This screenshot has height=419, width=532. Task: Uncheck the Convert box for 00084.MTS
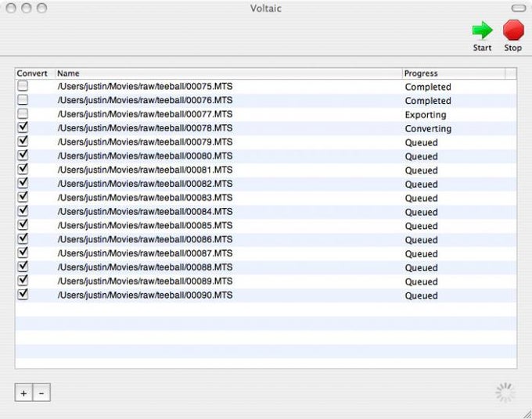tap(23, 211)
